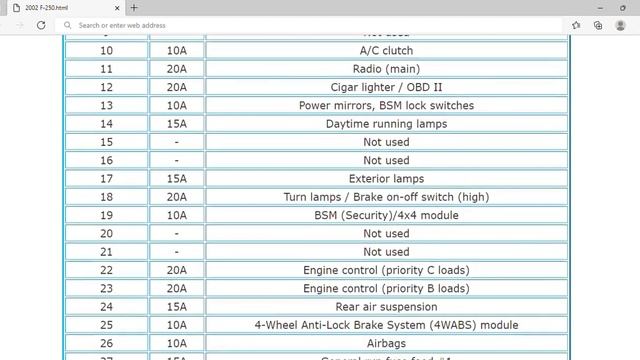Click the 10A rating in row 19

(177, 216)
